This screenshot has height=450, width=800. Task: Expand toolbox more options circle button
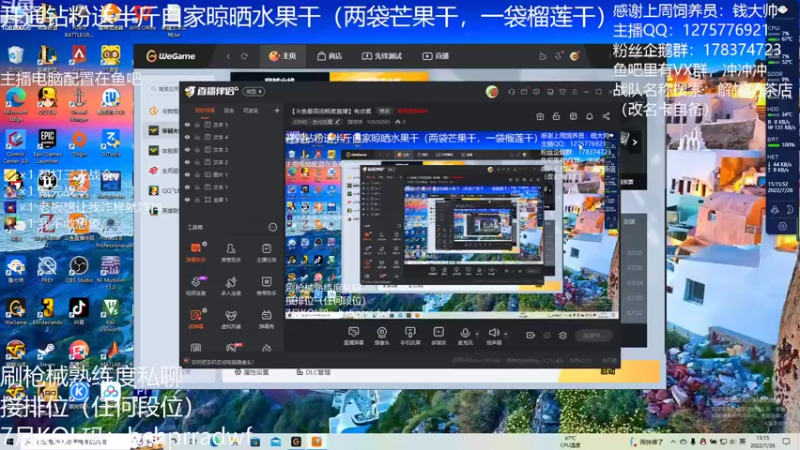272,228
